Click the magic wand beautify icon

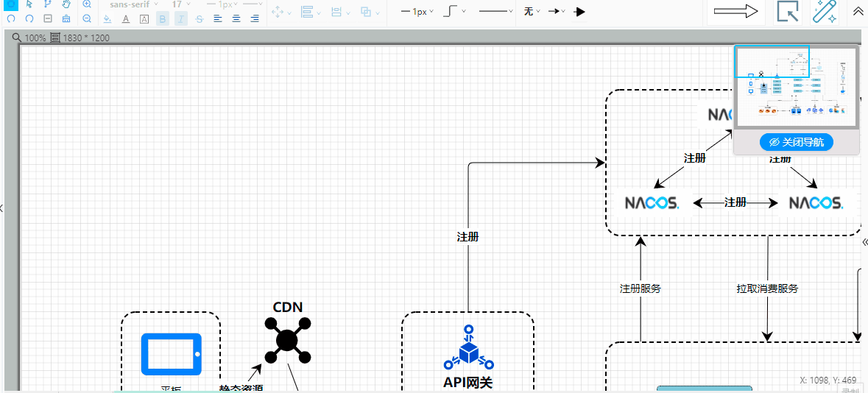(x=825, y=12)
